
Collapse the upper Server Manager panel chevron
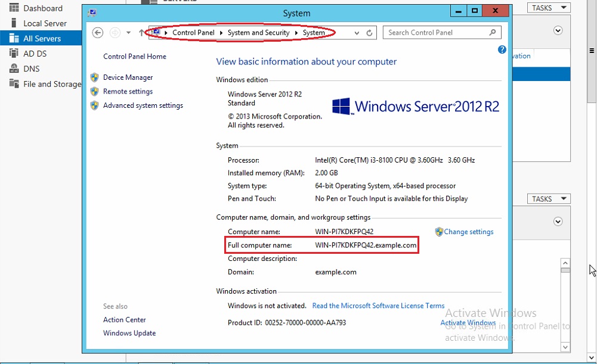[558, 31]
